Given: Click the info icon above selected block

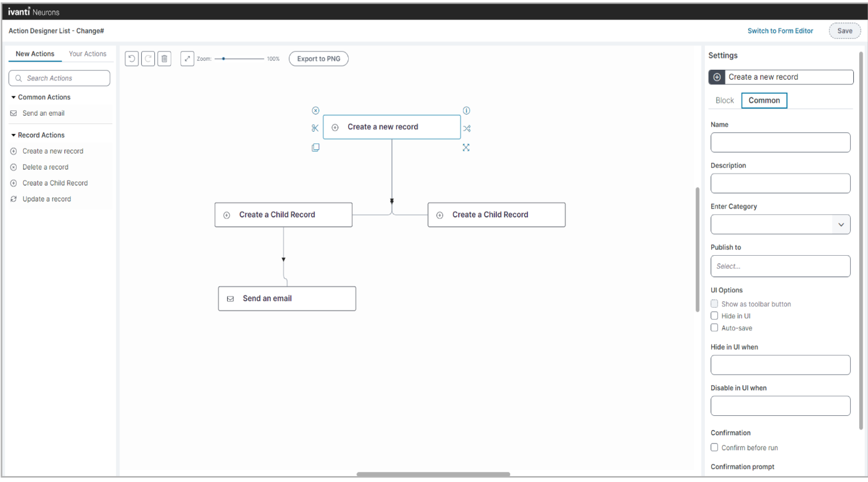Looking at the screenshot, I should pos(467,110).
